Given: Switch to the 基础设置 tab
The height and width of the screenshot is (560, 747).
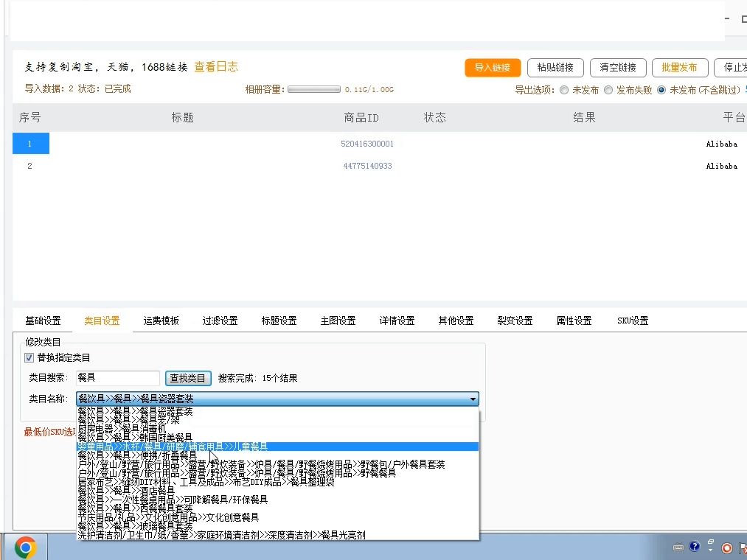Looking at the screenshot, I should click(44, 321).
